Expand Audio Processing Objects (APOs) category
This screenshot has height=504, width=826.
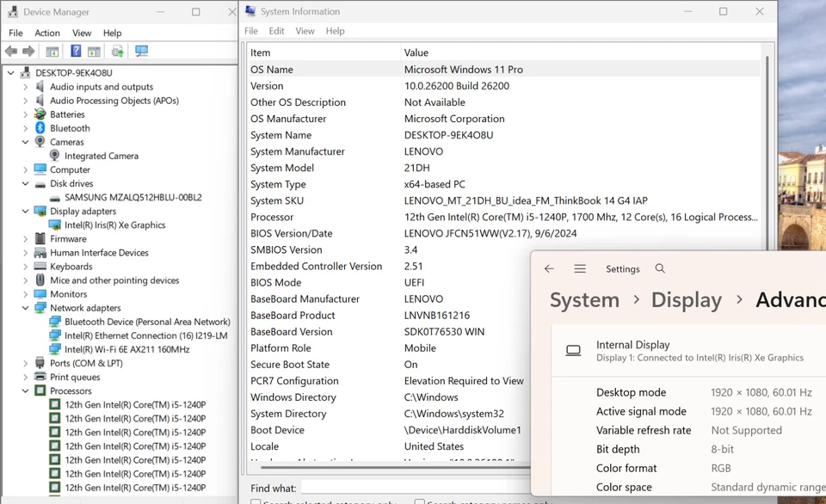pyautogui.click(x=25, y=100)
